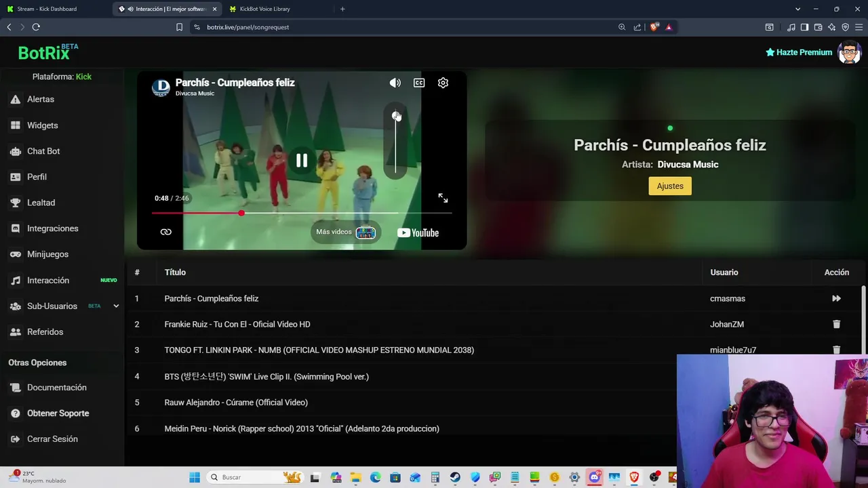Open the browser media control icon
This screenshot has height=488, width=868.
tap(791, 27)
